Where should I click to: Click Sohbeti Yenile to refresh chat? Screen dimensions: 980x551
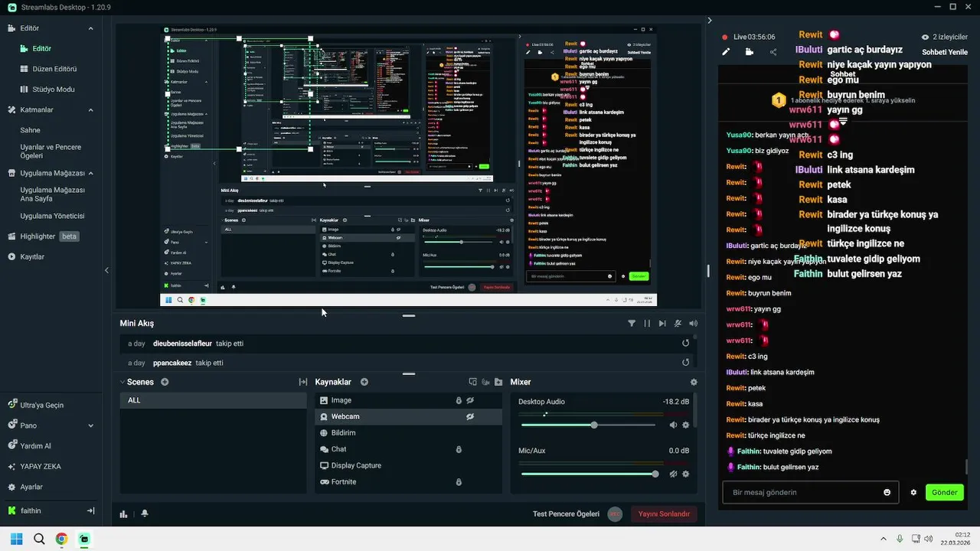click(x=945, y=52)
